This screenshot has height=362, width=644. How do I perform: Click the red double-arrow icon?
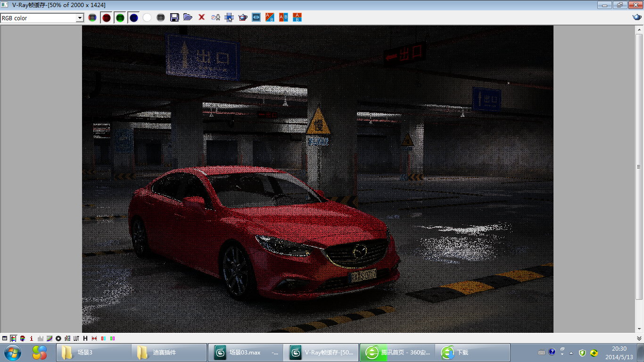point(94,338)
